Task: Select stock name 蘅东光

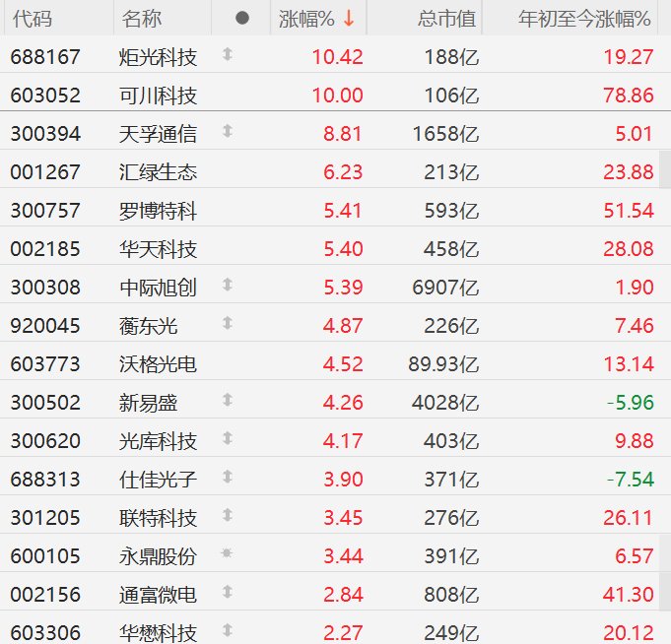Action: click(x=148, y=326)
